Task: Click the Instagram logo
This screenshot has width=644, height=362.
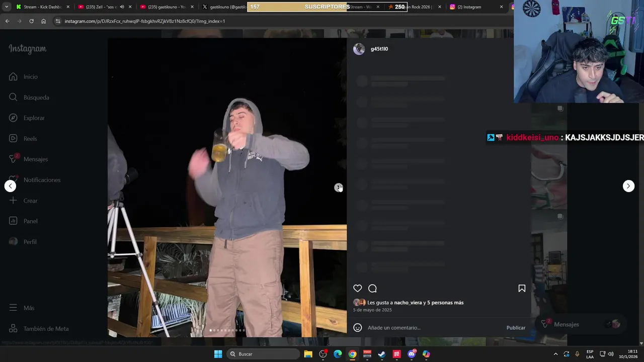Action: pyautogui.click(x=27, y=49)
